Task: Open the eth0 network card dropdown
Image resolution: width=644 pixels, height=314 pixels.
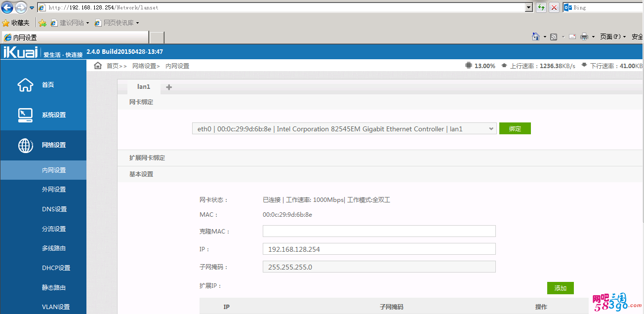Action: 344,129
